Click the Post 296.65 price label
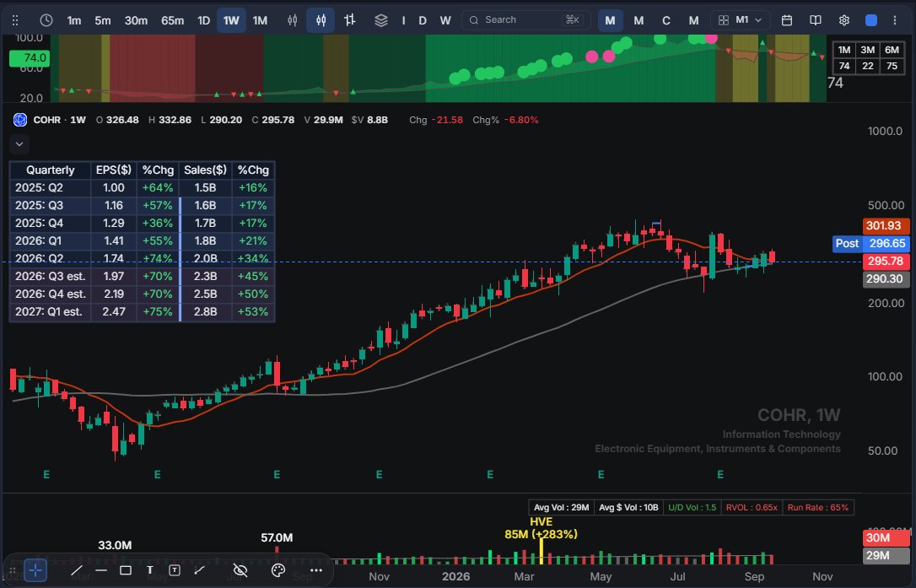This screenshot has width=916, height=588. (x=870, y=243)
